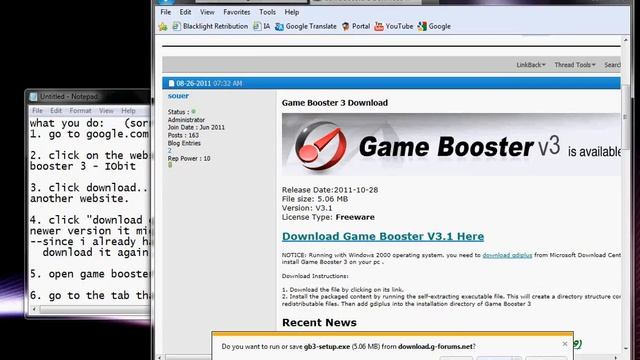This screenshot has height=360, width=640.
Task: Click the Google bookmark icon
Action: click(422, 27)
